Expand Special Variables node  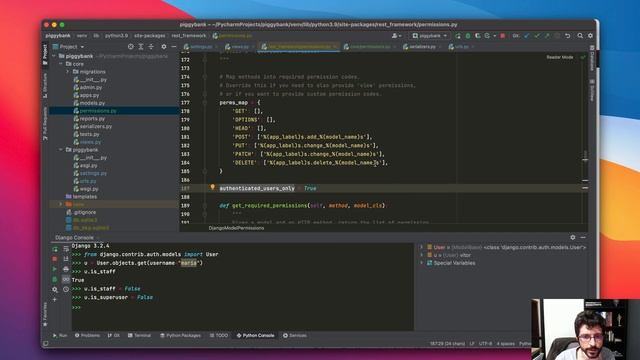click(422, 263)
